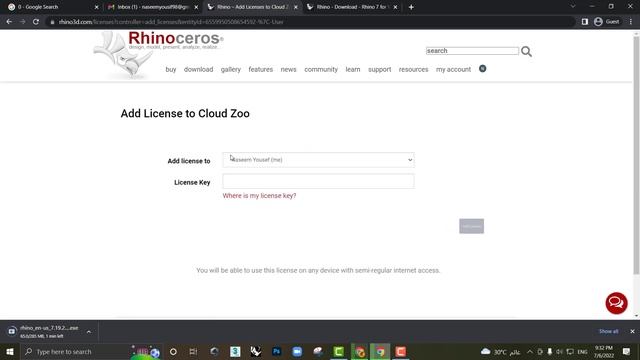Screen dimensions: 640x360
Task: Expand the rhino exe download options
Action: [89, 331]
